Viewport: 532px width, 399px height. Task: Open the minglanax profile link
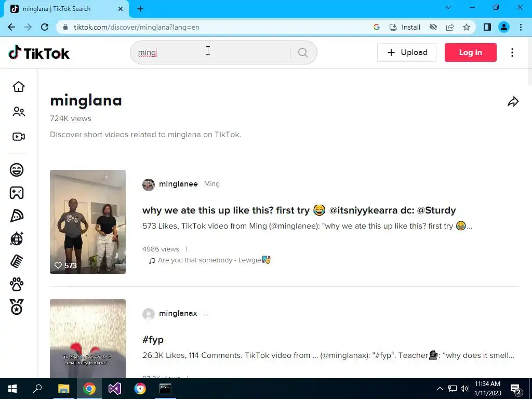click(178, 313)
